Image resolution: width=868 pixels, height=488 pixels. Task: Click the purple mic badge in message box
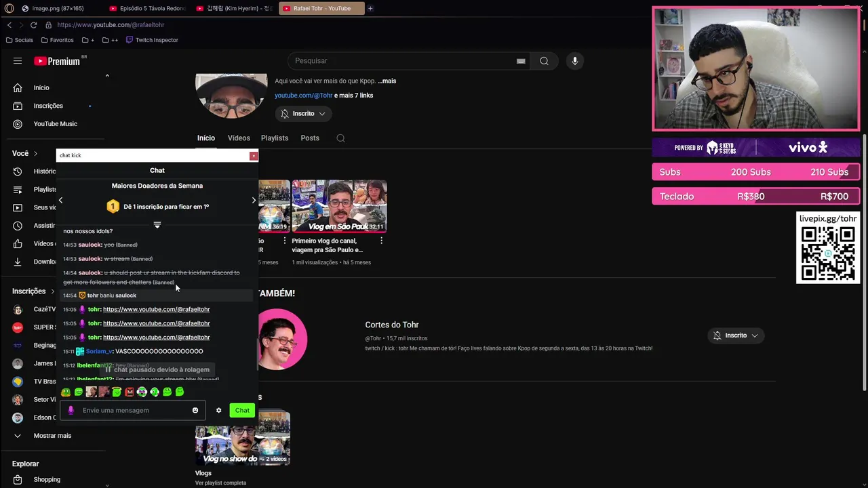pyautogui.click(x=71, y=411)
